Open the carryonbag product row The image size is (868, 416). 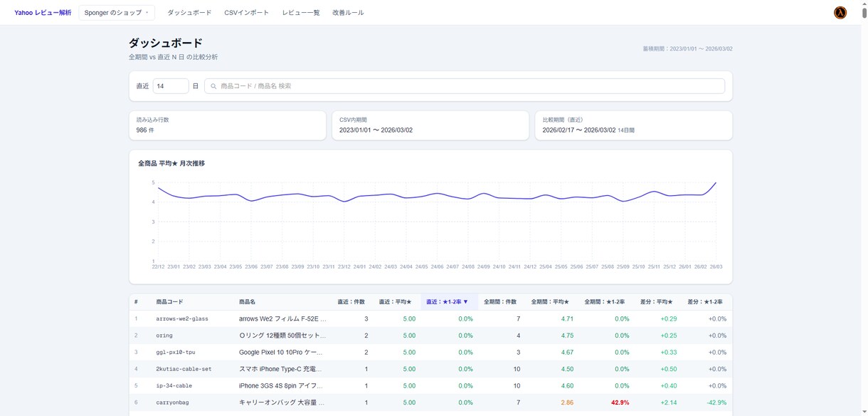[x=430, y=402]
